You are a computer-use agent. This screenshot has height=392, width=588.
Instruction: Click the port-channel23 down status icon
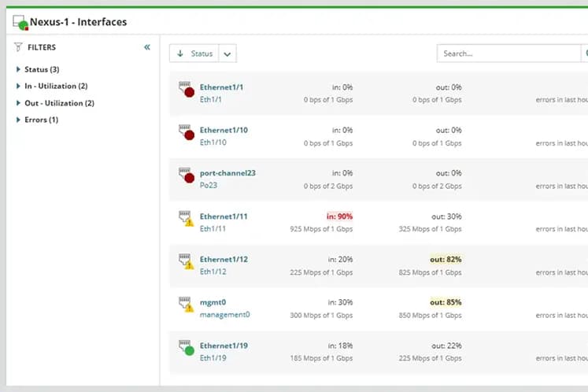[187, 176]
